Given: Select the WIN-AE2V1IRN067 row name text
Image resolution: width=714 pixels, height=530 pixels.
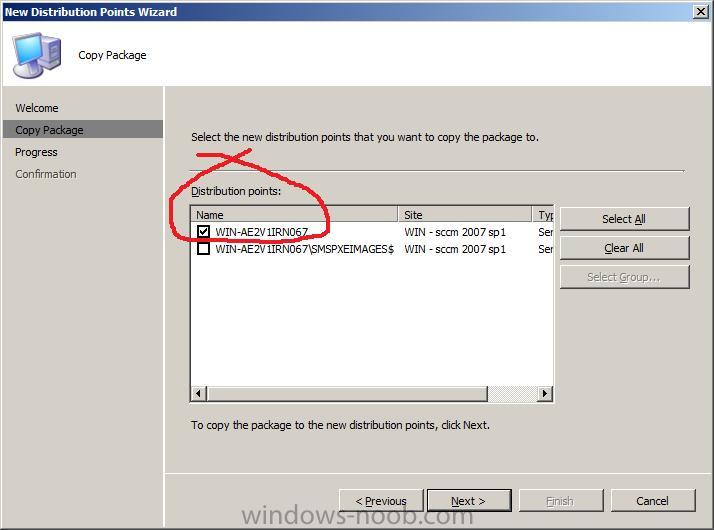Looking at the screenshot, I should pos(262,232).
